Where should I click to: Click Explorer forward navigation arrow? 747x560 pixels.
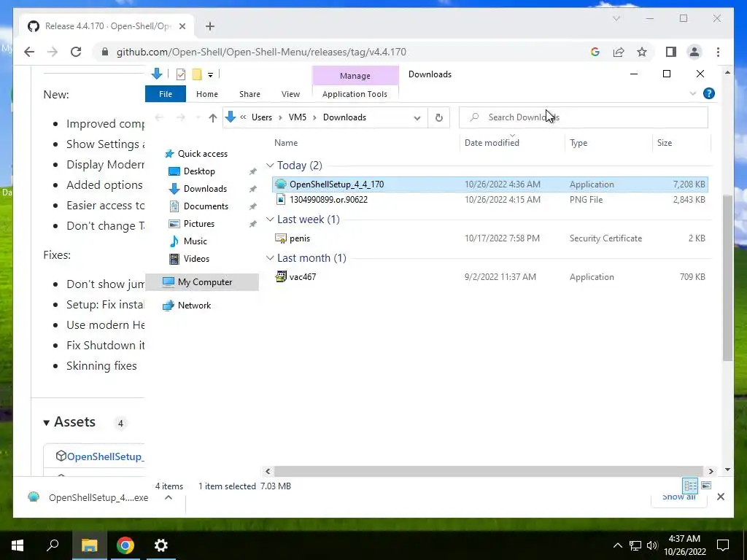tap(181, 117)
